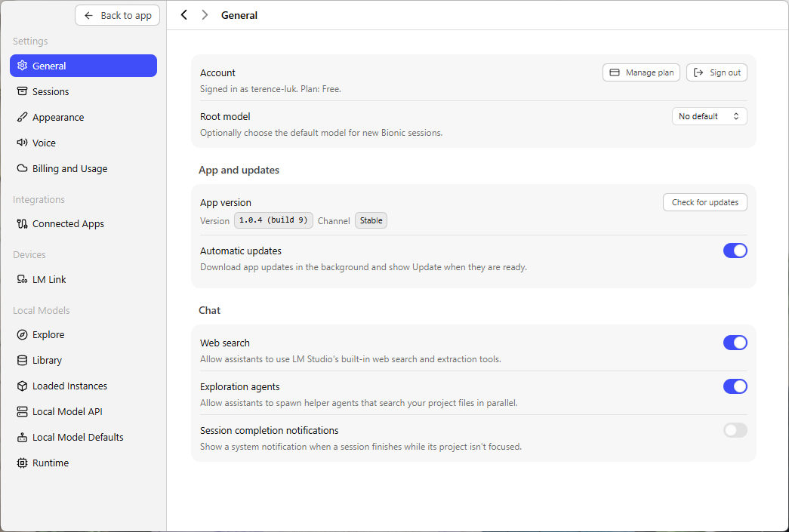Click the 'Chat' section heading
Image resolution: width=789 pixels, height=532 pixels.
(x=209, y=310)
